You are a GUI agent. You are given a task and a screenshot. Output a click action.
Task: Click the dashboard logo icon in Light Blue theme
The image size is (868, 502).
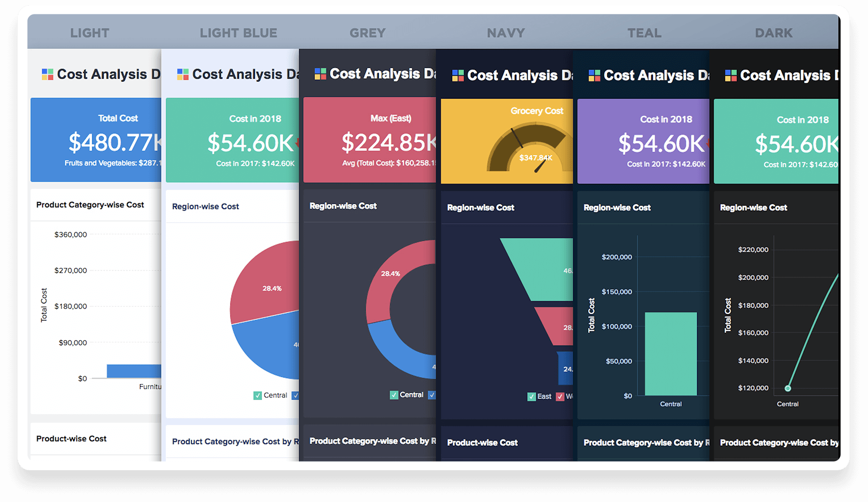pyautogui.click(x=183, y=74)
